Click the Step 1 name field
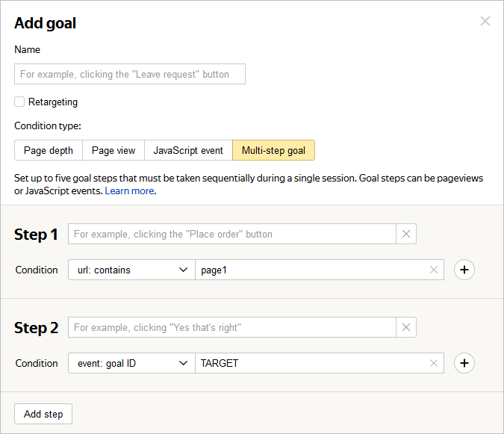This screenshot has width=504, height=434. 231,234
